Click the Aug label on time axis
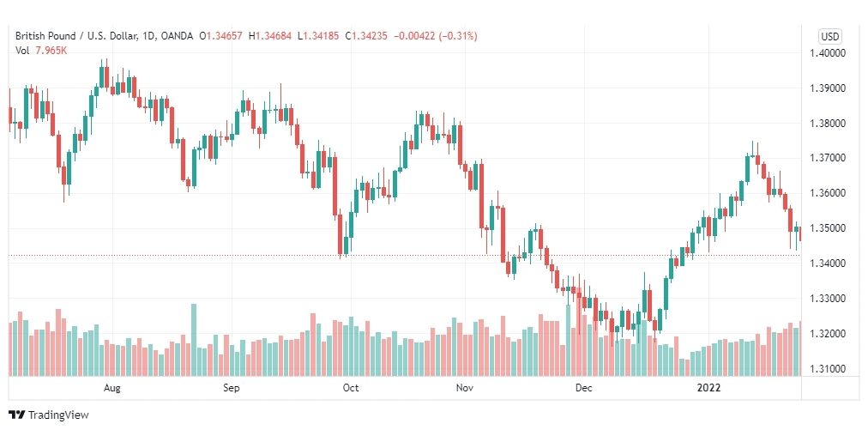Screen dimensions: 868x430 [112, 388]
